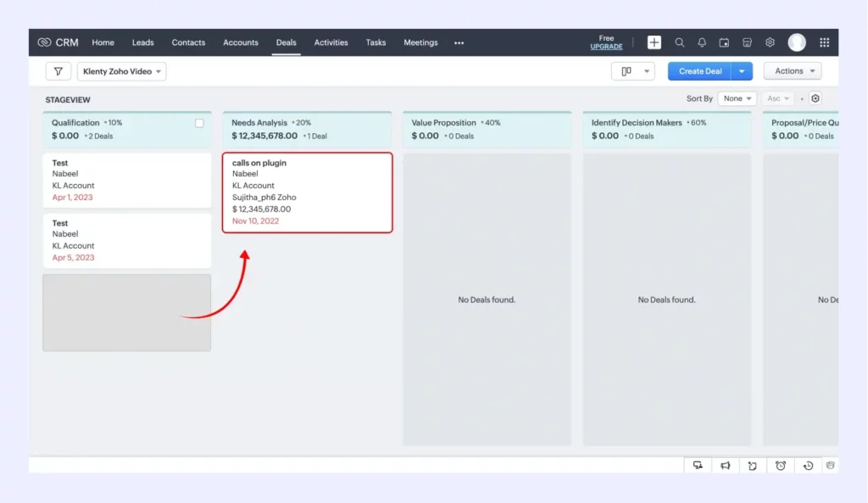Click the Identify Decision Makers stage header
Viewport: 868px width, 503px height.
coord(667,130)
